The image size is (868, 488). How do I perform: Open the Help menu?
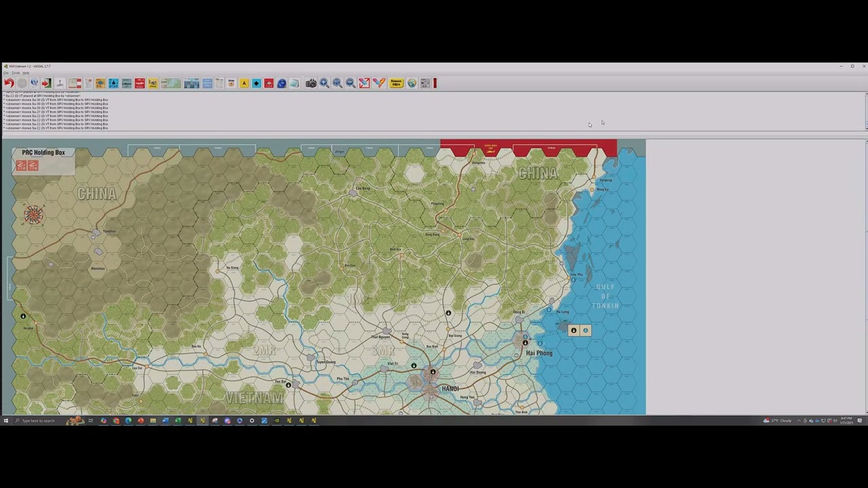point(26,73)
